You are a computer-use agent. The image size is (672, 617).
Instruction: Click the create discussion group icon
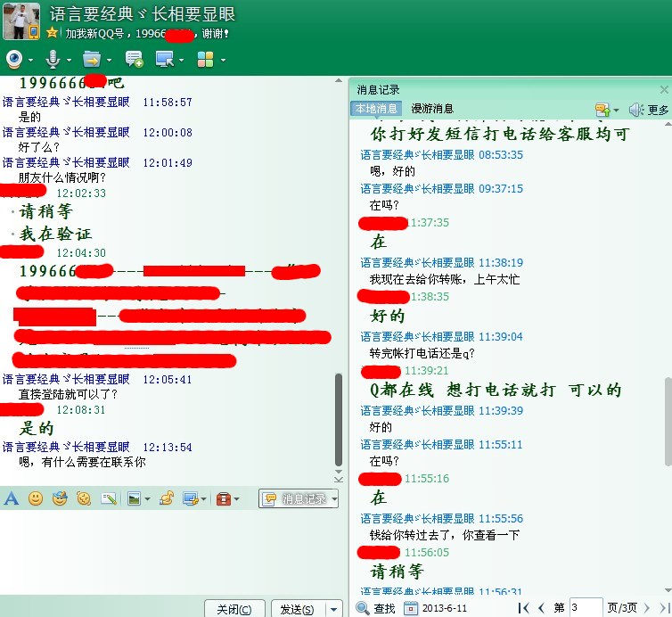[x=134, y=59]
